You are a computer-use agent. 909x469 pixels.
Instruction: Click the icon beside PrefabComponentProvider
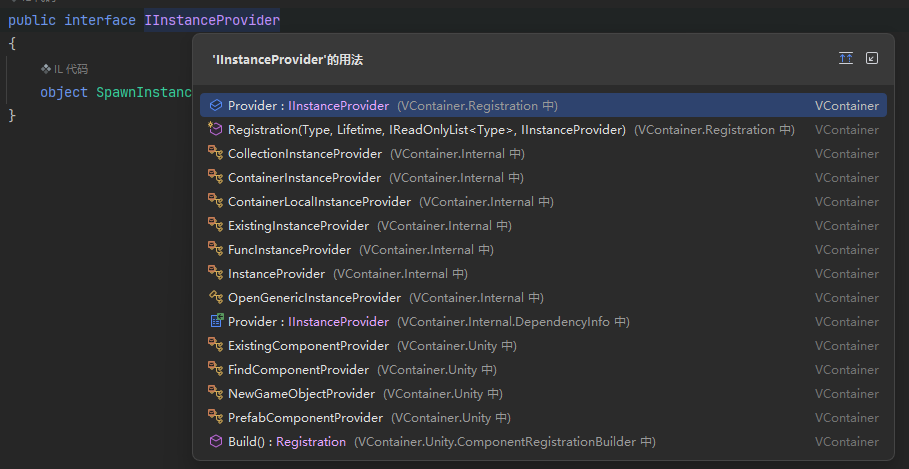[214, 417]
